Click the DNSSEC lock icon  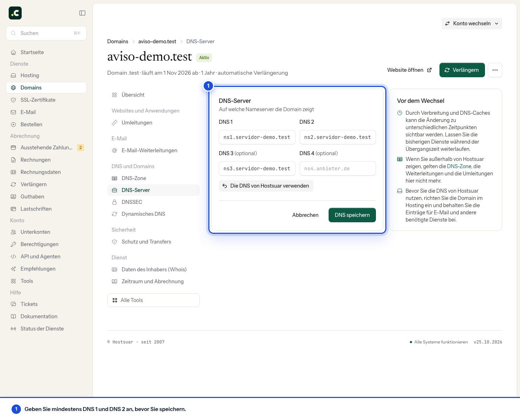coord(114,202)
